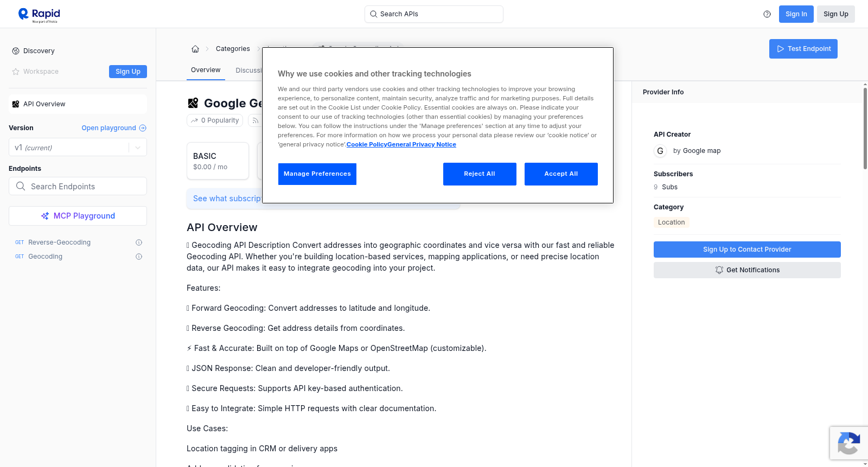Image resolution: width=868 pixels, height=467 pixels.
Task: Select the Reverse-Geocoding endpoint
Action: click(x=59, y=242)
